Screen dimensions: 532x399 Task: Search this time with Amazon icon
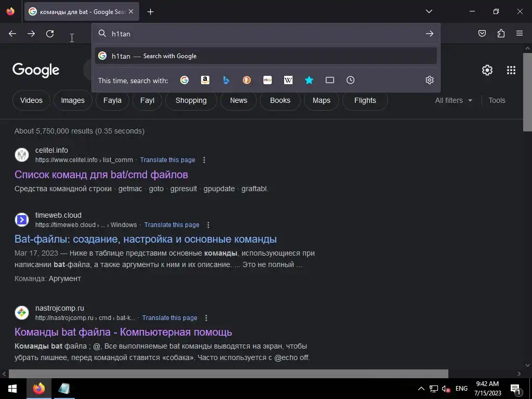click(205, 80)
